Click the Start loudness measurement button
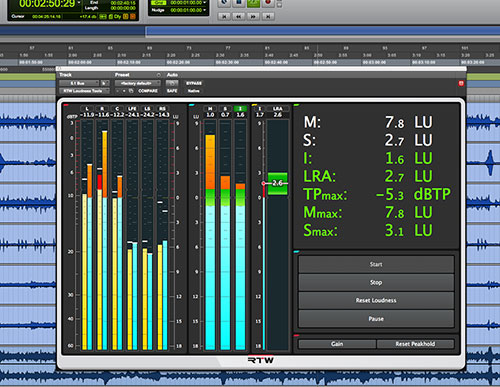The image size is (500, 387). [x=376, y=264]
